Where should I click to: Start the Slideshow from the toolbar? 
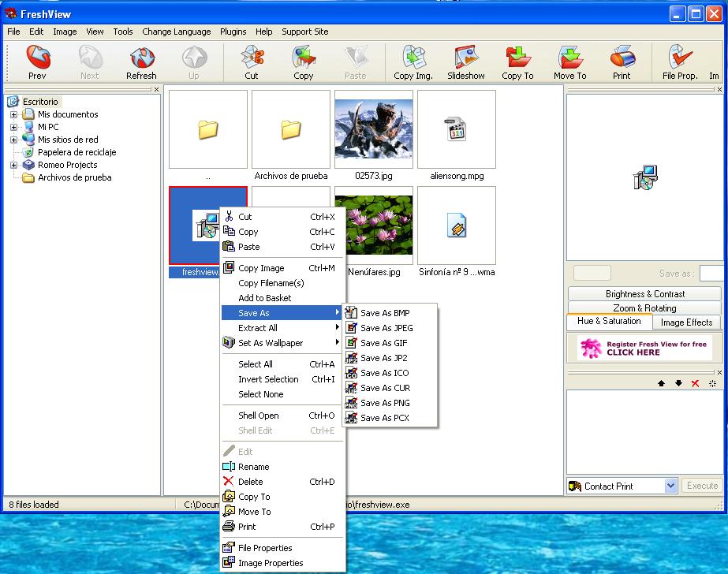click(x=465, y=57)
